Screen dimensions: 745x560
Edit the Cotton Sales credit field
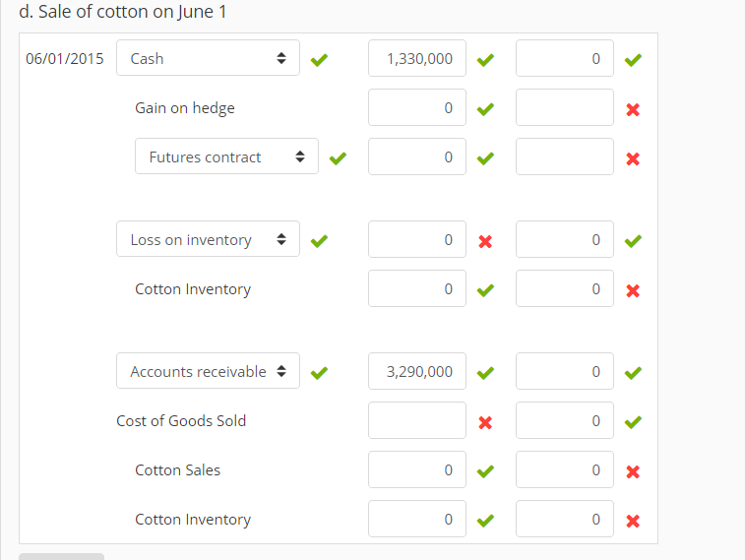(x=565, y=469)
